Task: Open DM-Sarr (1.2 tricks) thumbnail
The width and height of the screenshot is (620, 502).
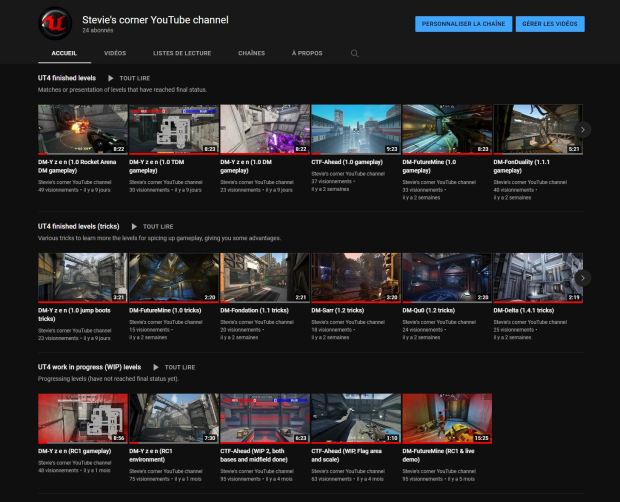Action: point(355,277)
